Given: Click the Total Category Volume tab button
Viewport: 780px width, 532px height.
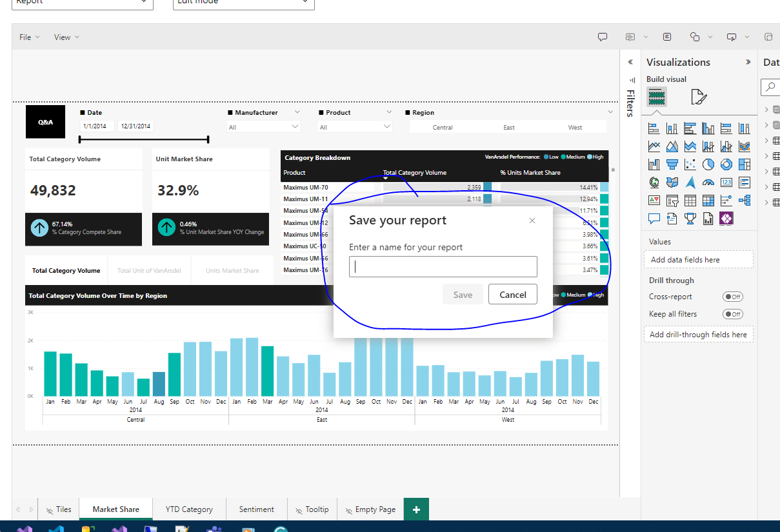Looking at the screenshot, I should click(66, 271).
